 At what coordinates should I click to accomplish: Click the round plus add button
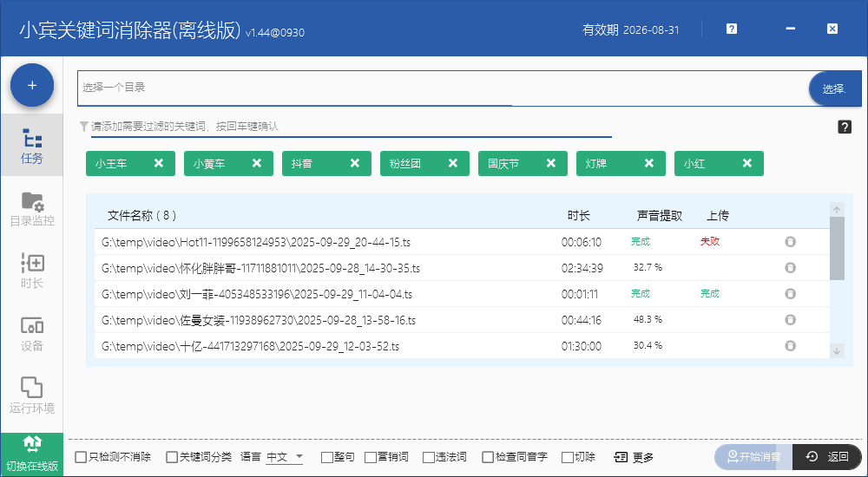click(32, 85)
